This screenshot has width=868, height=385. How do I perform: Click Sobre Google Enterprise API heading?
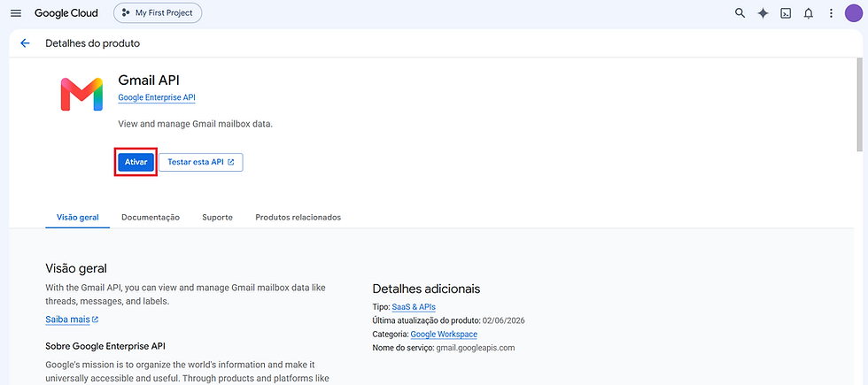coord(105,346)
